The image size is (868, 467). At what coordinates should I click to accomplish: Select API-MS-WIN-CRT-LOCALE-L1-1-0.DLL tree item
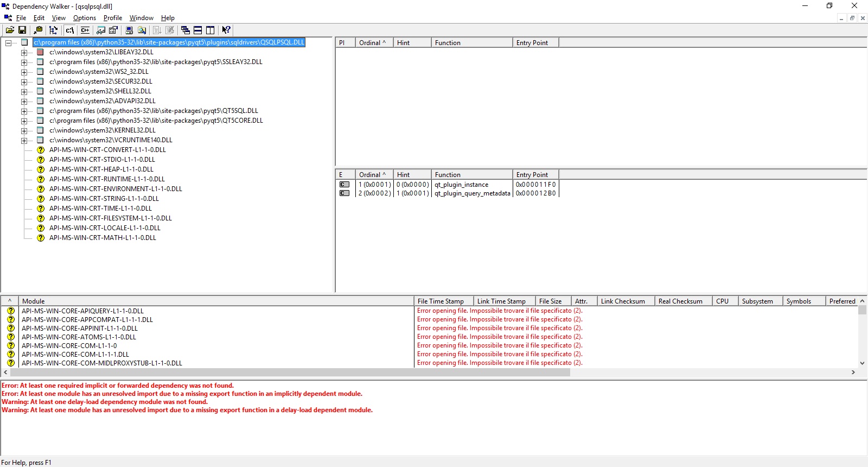tap(105, 228)
